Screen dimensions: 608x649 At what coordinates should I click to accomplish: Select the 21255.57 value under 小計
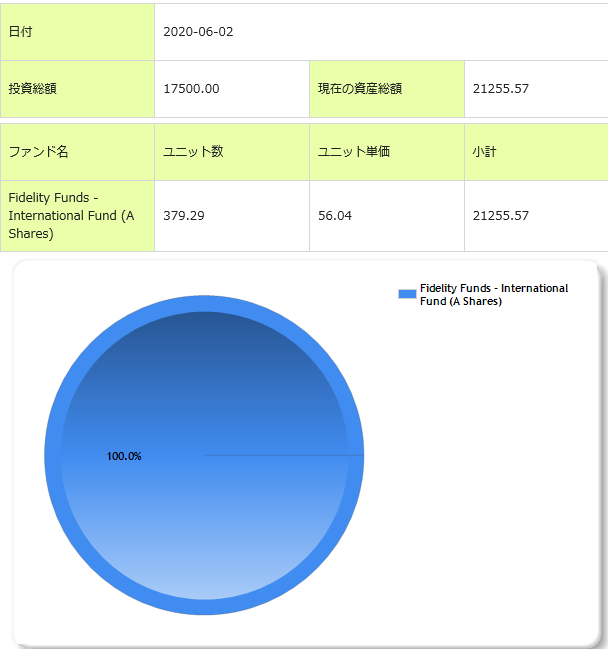click(x=501, y=216)
